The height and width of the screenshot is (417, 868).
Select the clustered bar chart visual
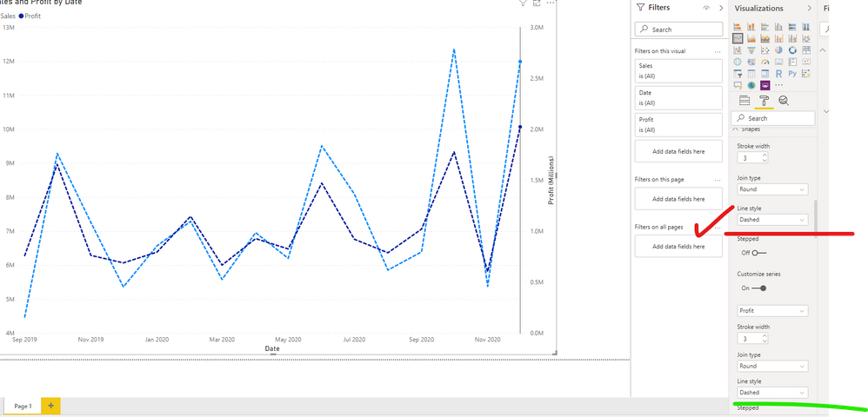click(x=765, y=27)
